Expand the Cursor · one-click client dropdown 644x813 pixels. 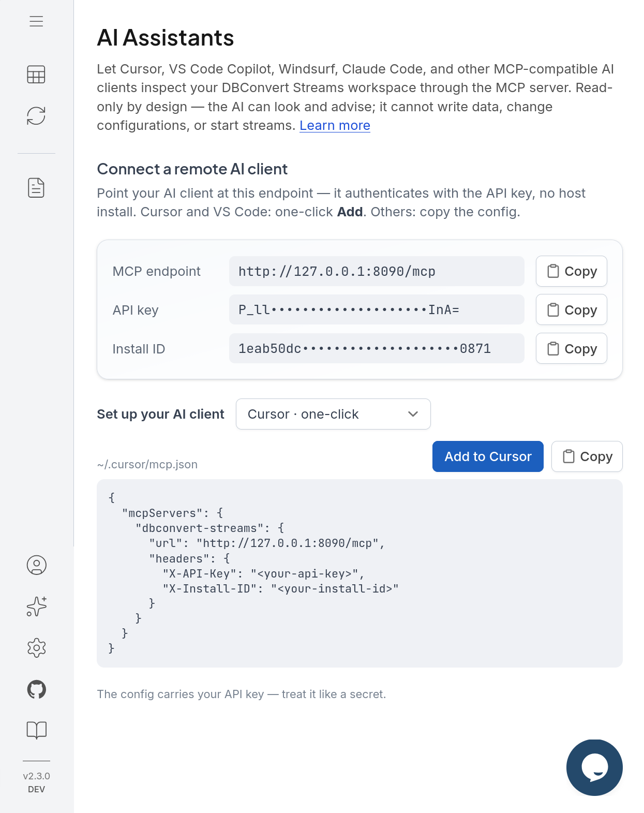click(333, 414)
